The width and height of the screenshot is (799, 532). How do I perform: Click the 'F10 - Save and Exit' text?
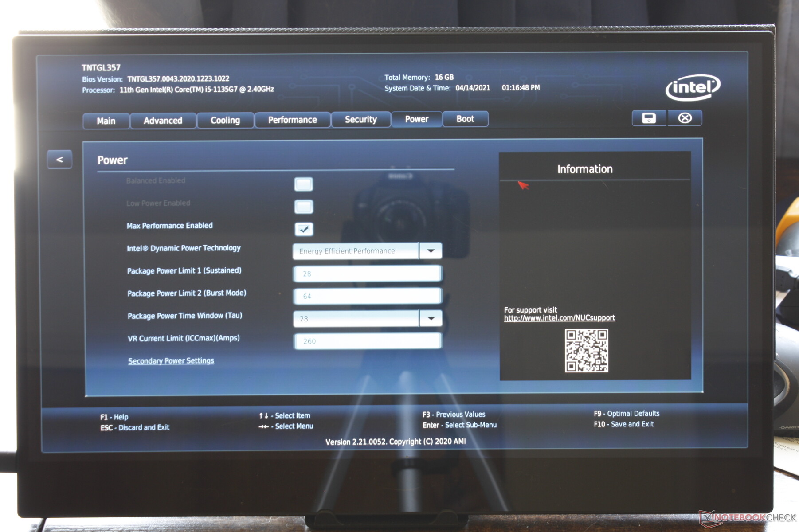click(623, 424)
